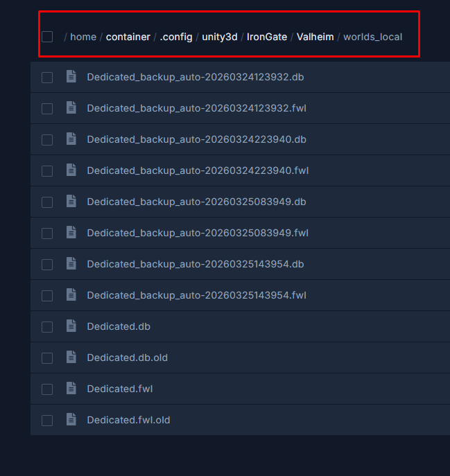
Task: Open Dedicated_backup_auto-20260324223940.db file
Action: [196, 139]
